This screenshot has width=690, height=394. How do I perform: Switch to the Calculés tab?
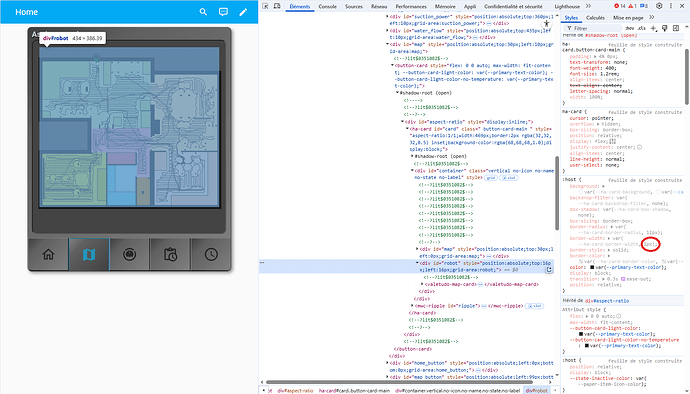tap(595, 18)
